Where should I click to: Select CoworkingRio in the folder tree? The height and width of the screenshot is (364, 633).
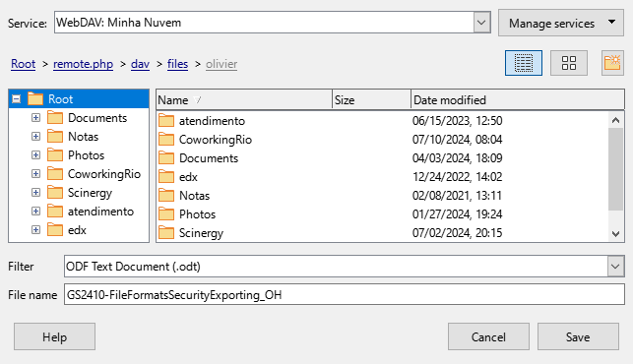pyautogui.click(x=104, y=174)
